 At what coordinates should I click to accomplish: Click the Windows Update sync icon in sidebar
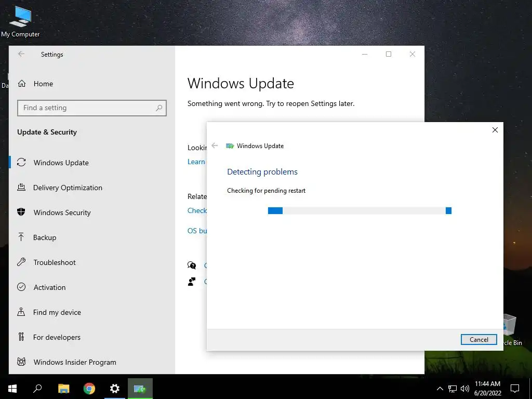[x=21, y=162]
